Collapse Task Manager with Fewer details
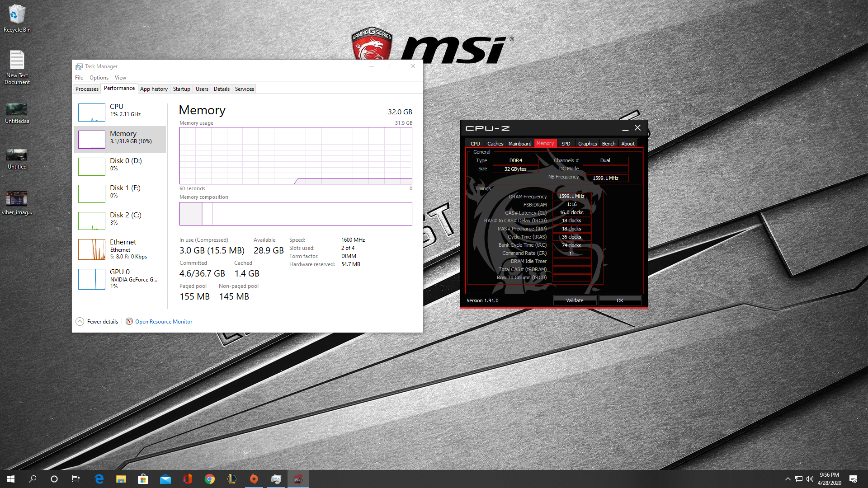Screen dimensions: 868x488 97,322
